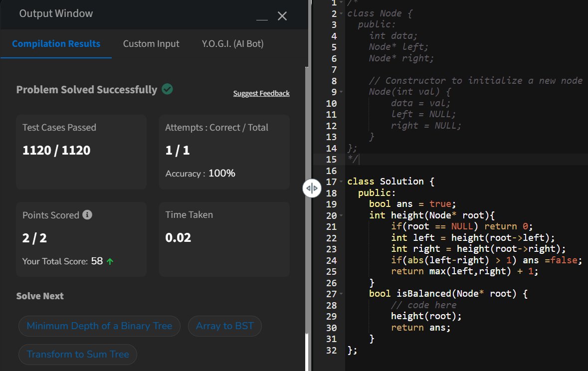588x371 pixels.
Task: Click the '// code here' comment
Action: 424,305
